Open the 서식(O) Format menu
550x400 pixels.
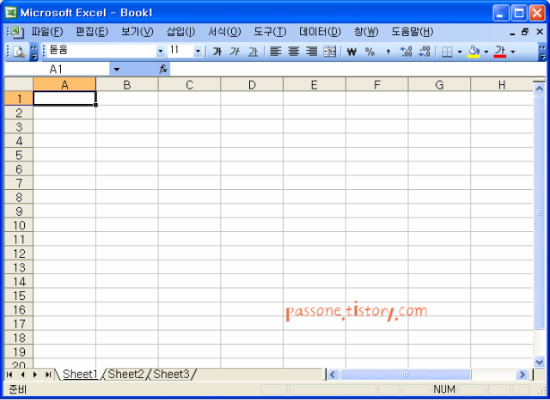[224, 32]
